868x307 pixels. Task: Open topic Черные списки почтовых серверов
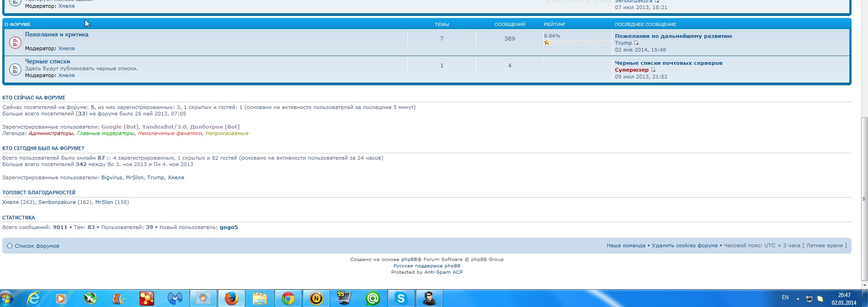tap(668, 63)
